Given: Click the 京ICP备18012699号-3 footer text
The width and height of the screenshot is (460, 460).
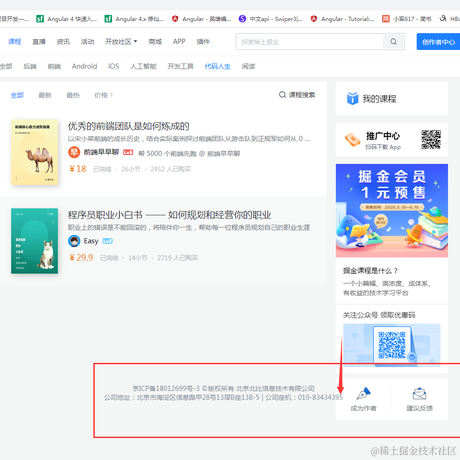Looking at the screenshot, I should pyautogui.click(x=166, y=388).
